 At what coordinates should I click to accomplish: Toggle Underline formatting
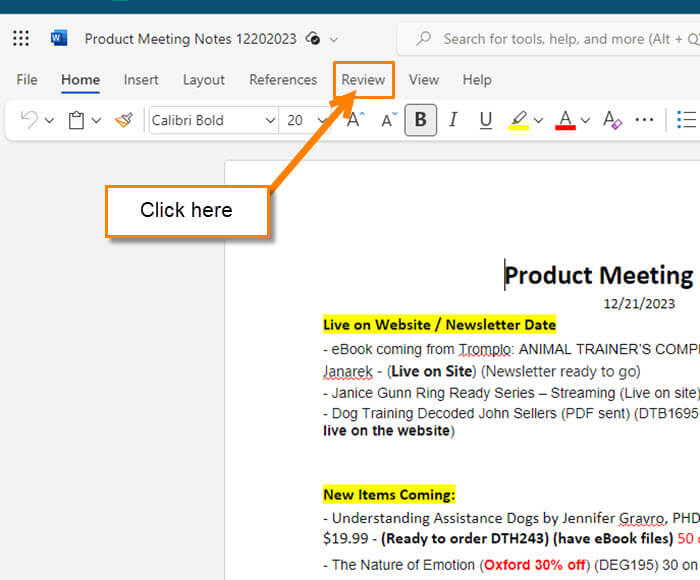pos(486,120)
